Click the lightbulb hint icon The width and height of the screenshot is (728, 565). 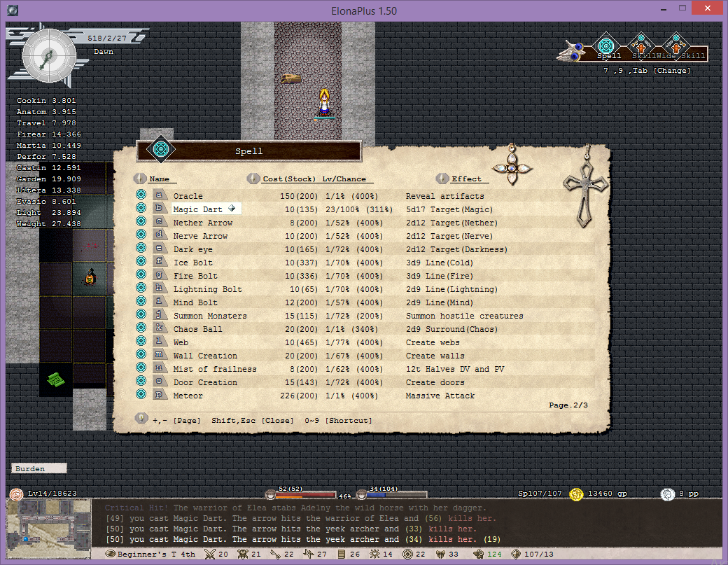(141, 418)
